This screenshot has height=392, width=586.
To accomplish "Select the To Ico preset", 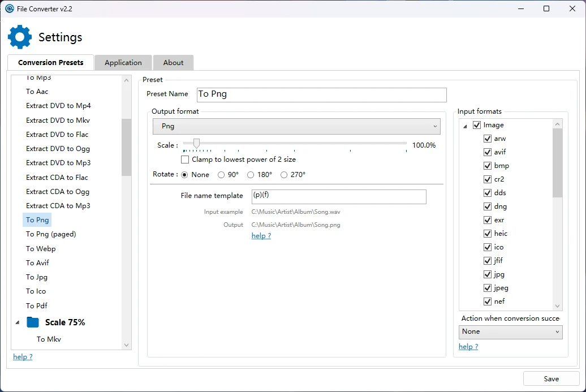I will [36, 291].
